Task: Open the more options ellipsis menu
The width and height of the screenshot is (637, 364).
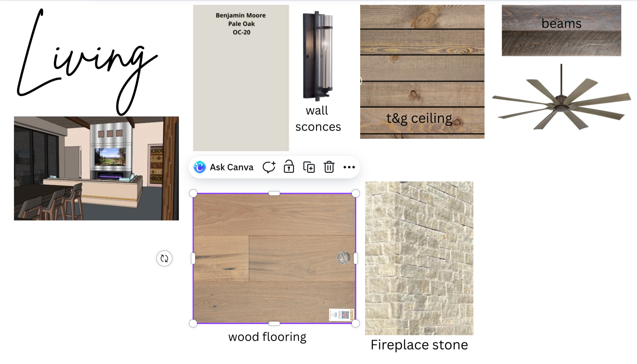Action: tap(349, 167)
